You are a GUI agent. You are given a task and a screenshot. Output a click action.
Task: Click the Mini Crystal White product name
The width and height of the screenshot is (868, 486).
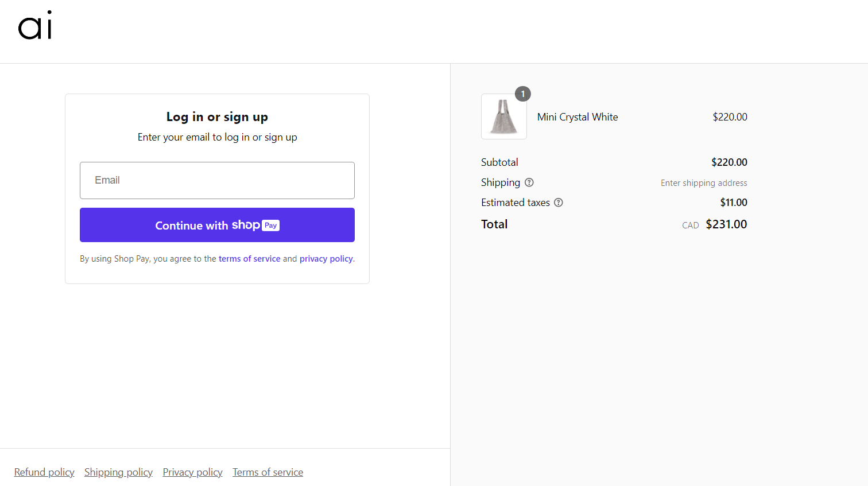(x=578, y=117)
